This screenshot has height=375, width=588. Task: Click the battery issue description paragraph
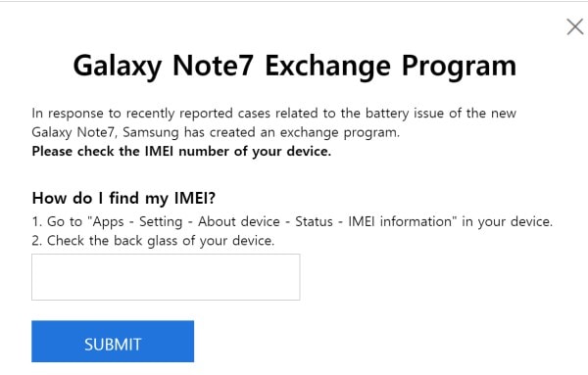[273, 122]
